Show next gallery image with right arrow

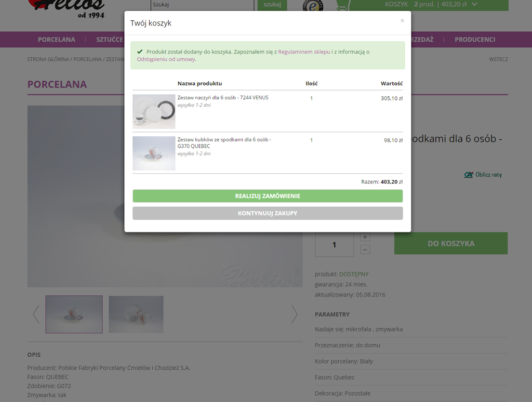[x=294, y=314]
